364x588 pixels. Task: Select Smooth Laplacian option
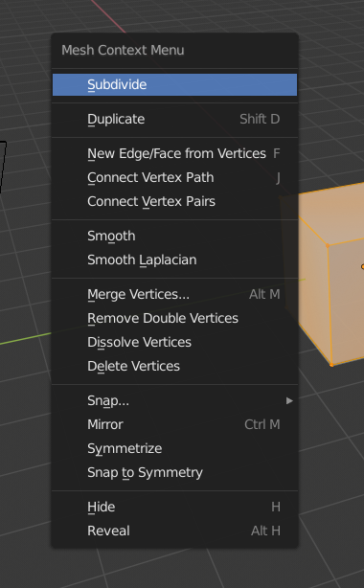(x=174, y=260)
